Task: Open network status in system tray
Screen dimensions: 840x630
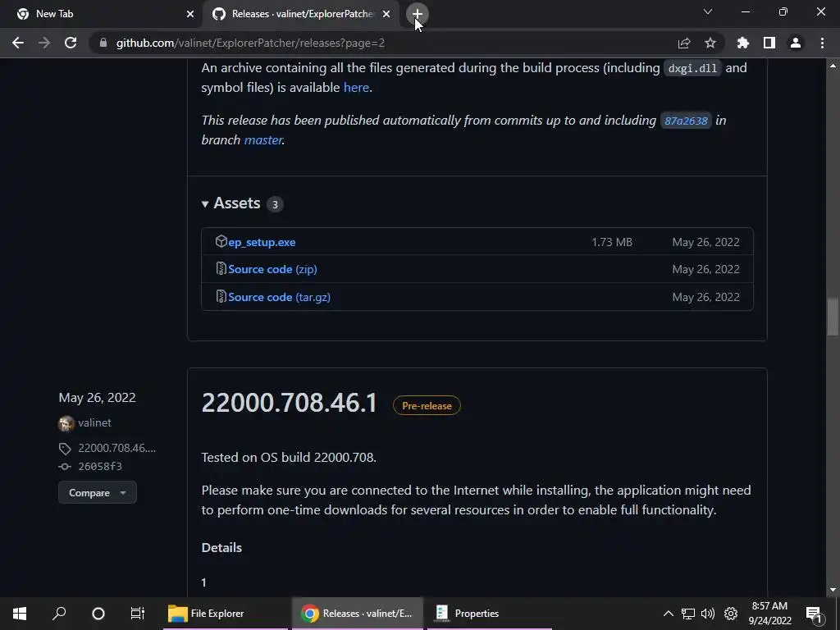Action: click(688, 614)
